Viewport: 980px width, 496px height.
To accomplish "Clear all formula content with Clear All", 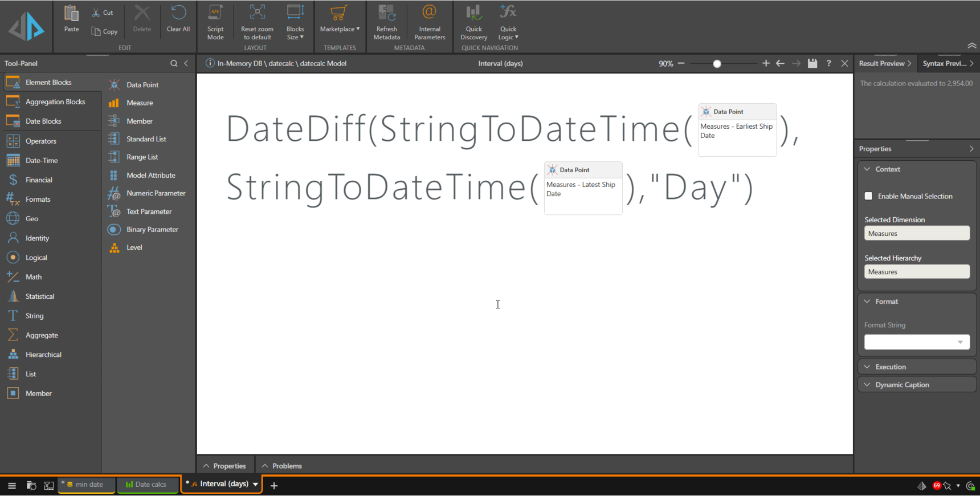I will pos(178,18).
